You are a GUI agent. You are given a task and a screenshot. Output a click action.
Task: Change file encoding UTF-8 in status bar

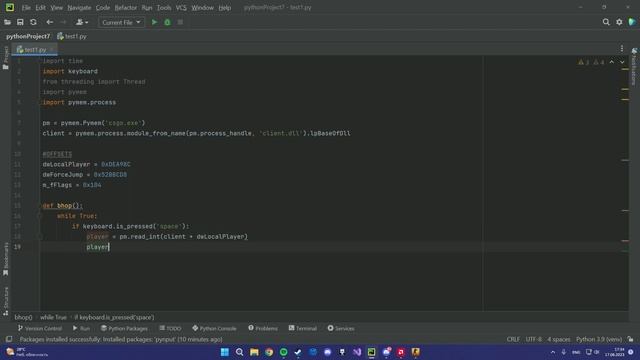533,339
